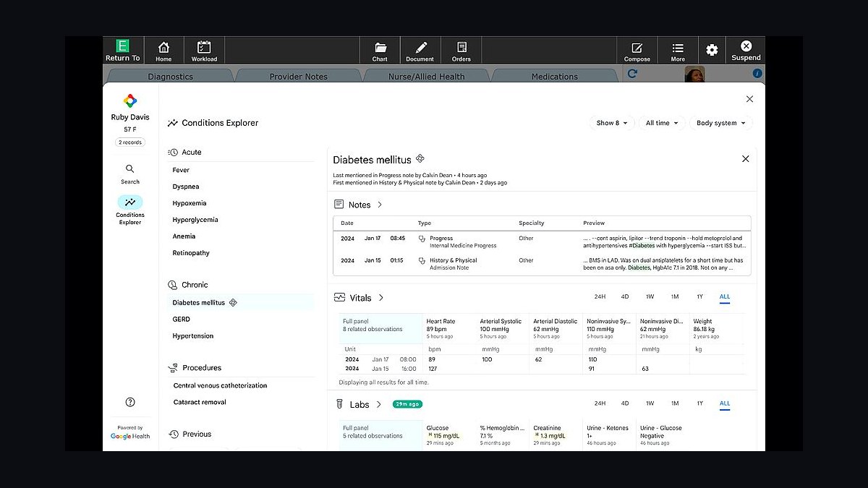This screenshot has width=868, height=488.
Task: Expand the Notes section chevron
Action: pyautogui.click(x=380, y=205)
